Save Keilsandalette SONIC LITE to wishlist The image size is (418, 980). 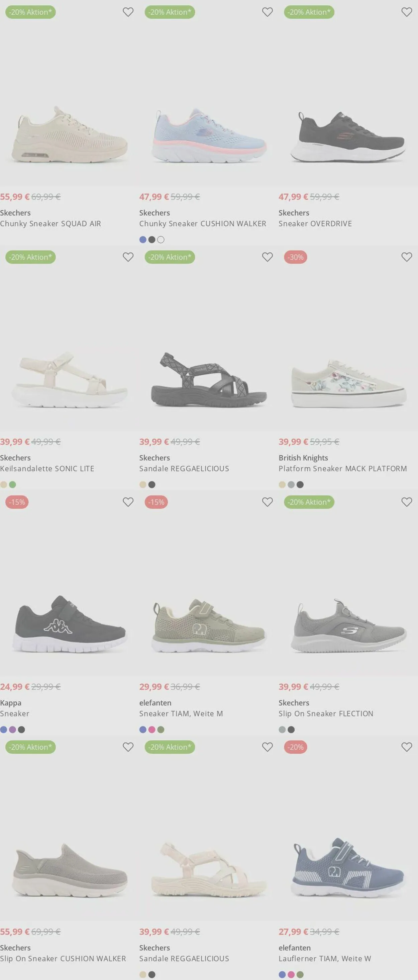128,257
